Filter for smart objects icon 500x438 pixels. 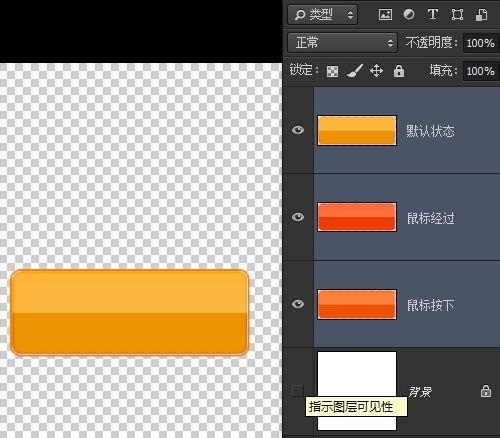(481, 15)
